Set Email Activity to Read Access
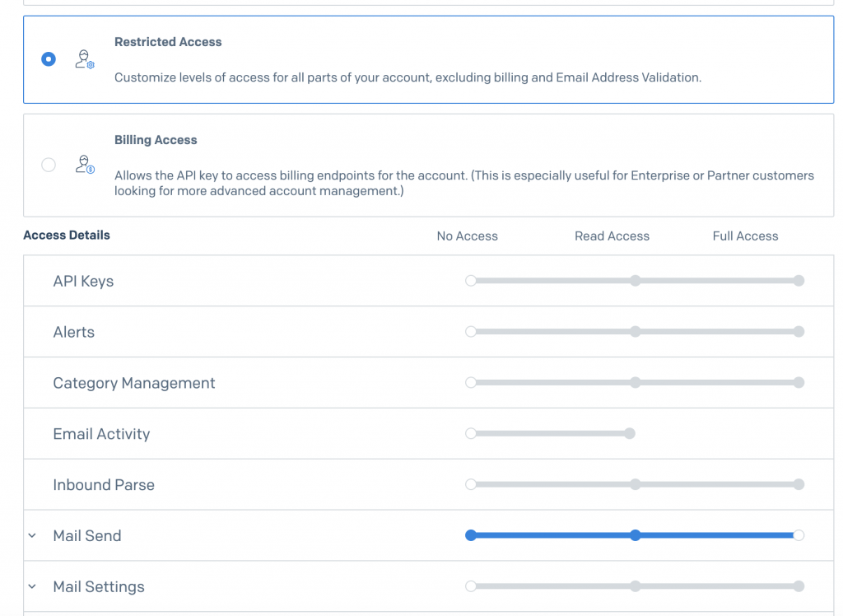Image resolution: width=843 pixels, height=616 pixels. pyautogui.click(x=630, y=433)
